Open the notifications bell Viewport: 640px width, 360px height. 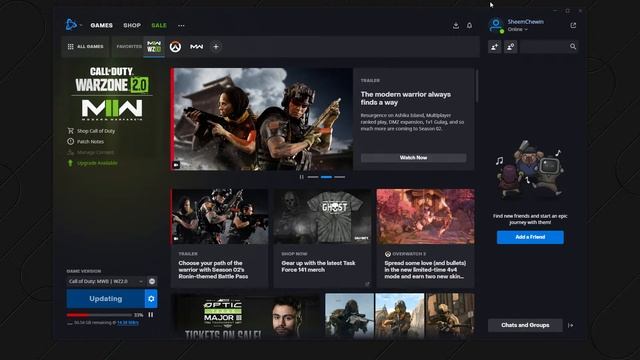click(469, 25)
